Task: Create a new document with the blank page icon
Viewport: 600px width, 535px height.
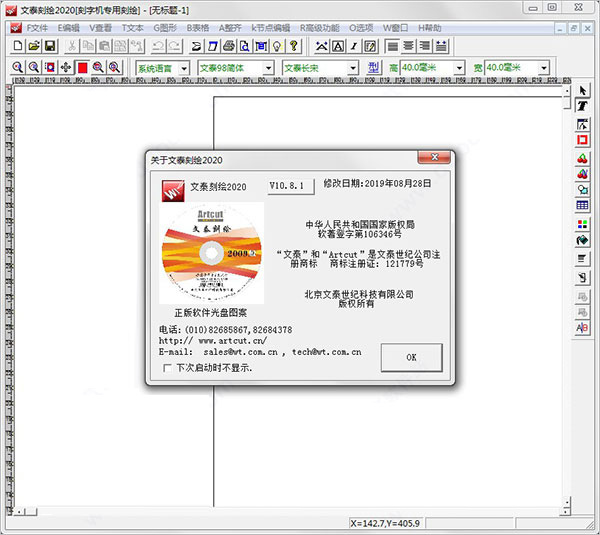Action: point(18,46)
